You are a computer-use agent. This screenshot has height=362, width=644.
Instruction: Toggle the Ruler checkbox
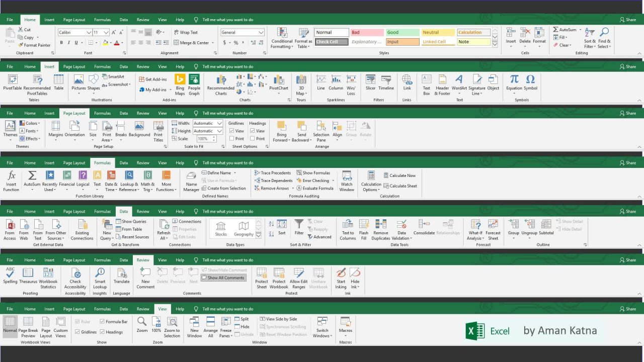77,321
